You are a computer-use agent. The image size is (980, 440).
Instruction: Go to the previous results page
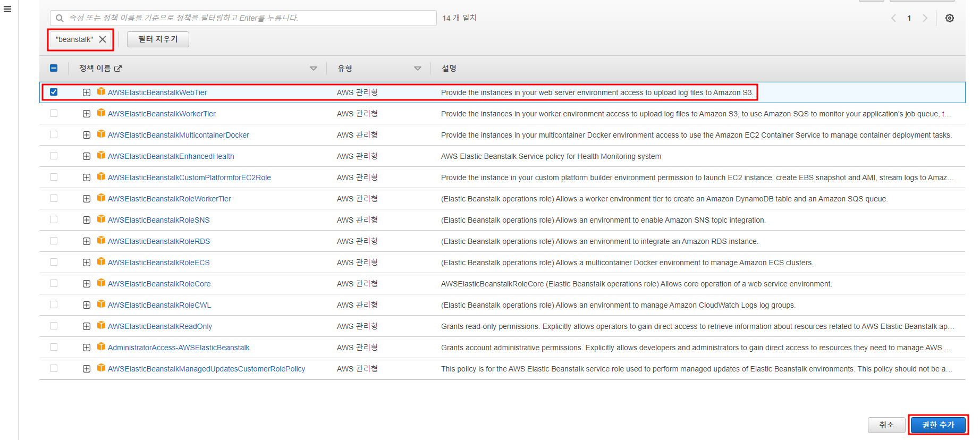pyautogui.click(x=893, y=18)
